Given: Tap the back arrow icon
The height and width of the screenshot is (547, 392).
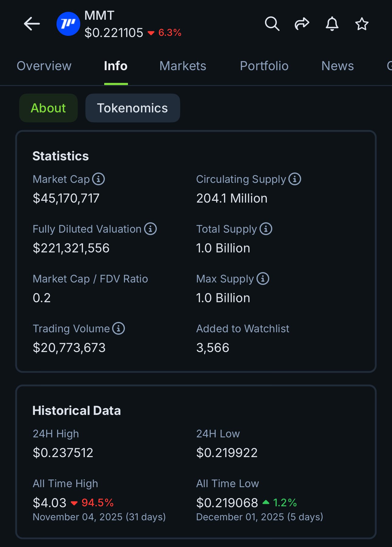Looking at the screenshot, I should (x=32, y=24).
